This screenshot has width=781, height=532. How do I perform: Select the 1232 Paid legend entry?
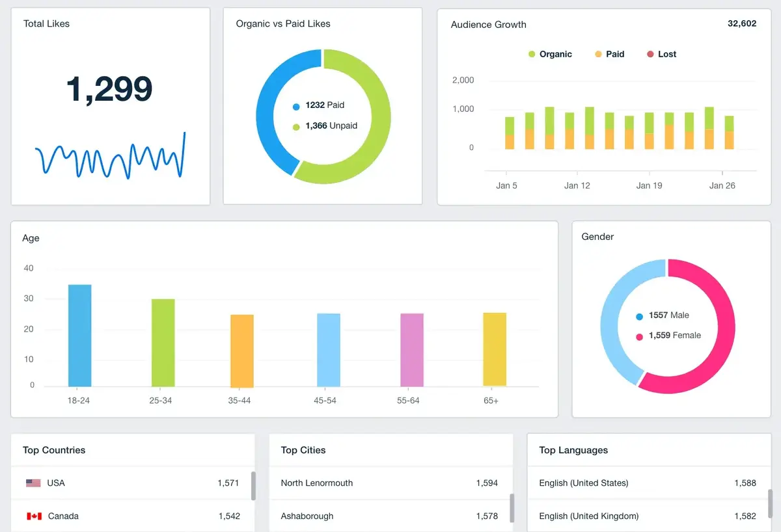coord(318,105)
